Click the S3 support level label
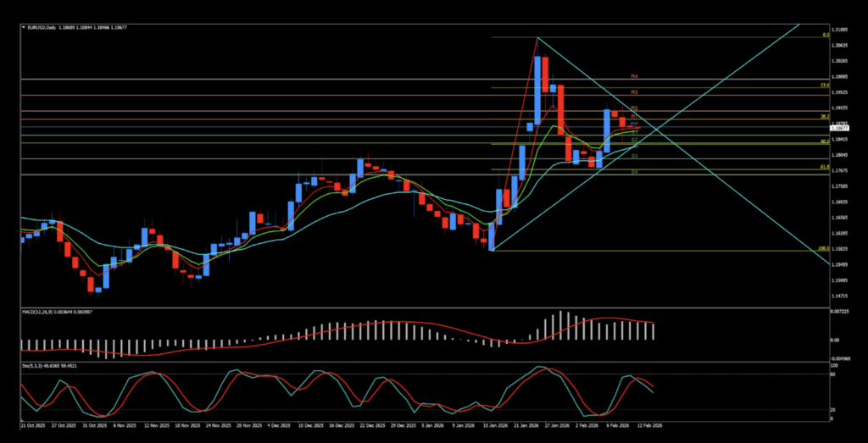Viewport: 868px width, 443px height. 634,156
